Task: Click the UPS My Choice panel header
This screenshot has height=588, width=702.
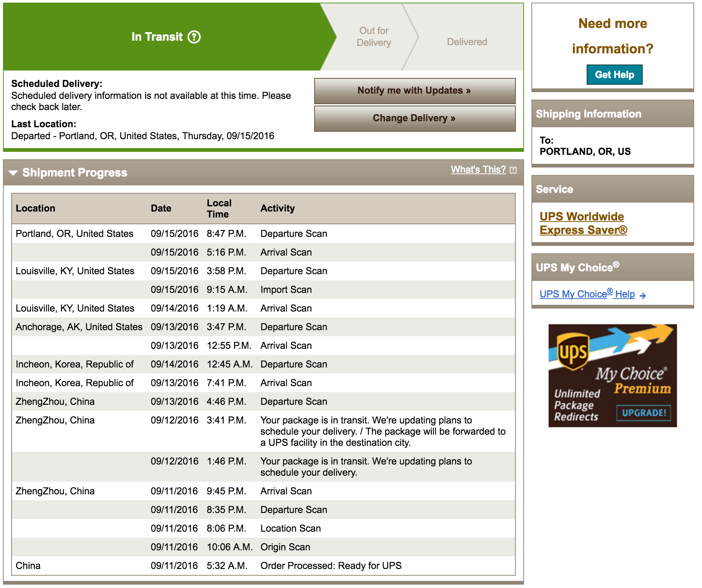Action: pos(612,268)
